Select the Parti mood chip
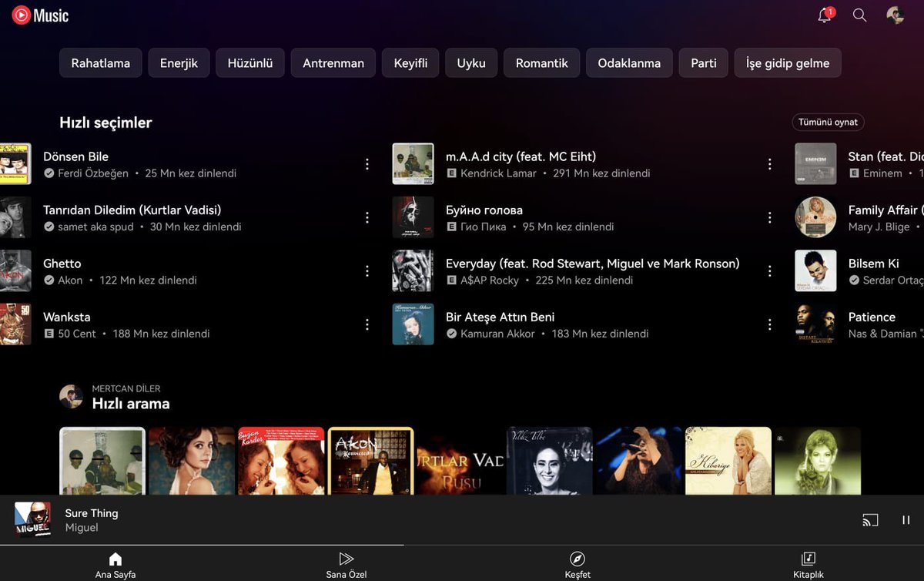Image resolution: width=924 pixels, height=581 pixels. [x=704, y=63]
